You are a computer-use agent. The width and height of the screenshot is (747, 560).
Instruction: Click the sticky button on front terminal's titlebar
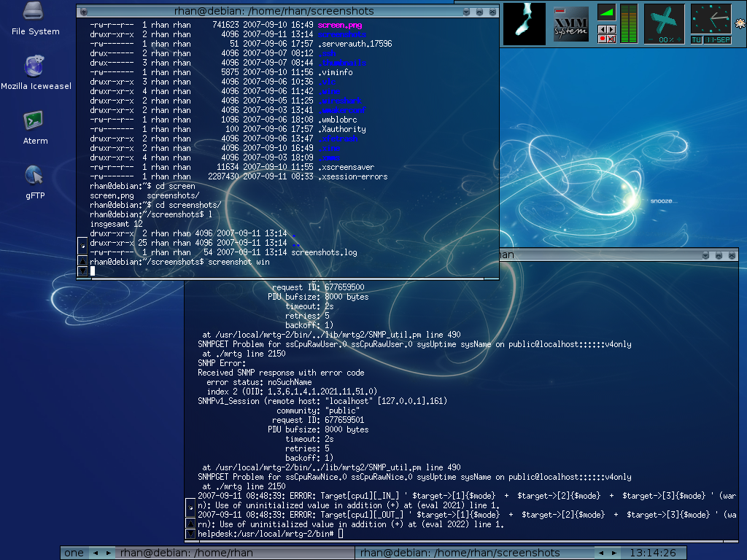(x=84, y=11)
